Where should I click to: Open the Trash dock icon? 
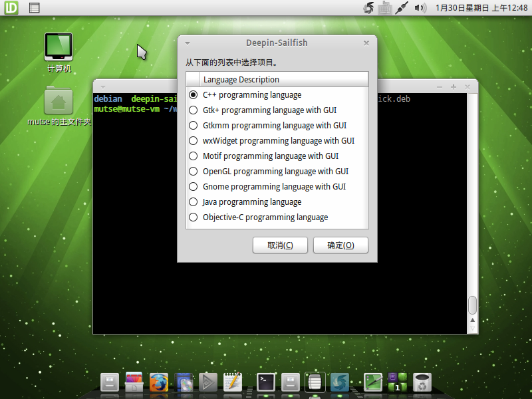(x=422, y=382)
